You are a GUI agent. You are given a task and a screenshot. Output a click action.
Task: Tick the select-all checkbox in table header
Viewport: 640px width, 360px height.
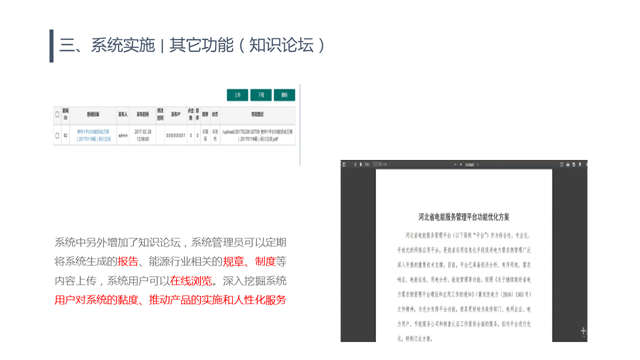pos(57,115)
